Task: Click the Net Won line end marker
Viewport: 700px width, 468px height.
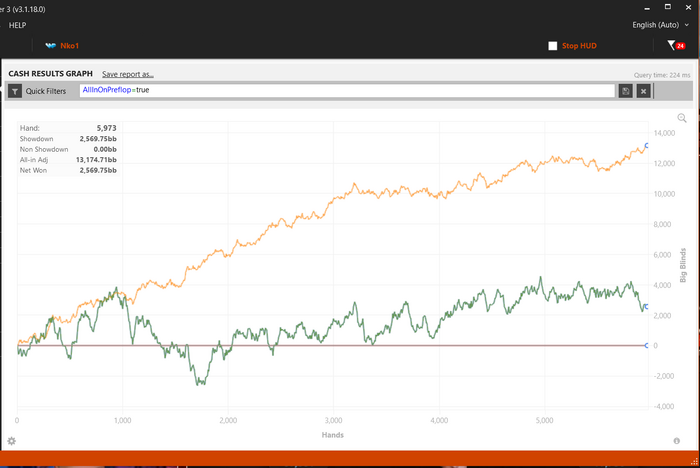Action: (x=646, y=306)
